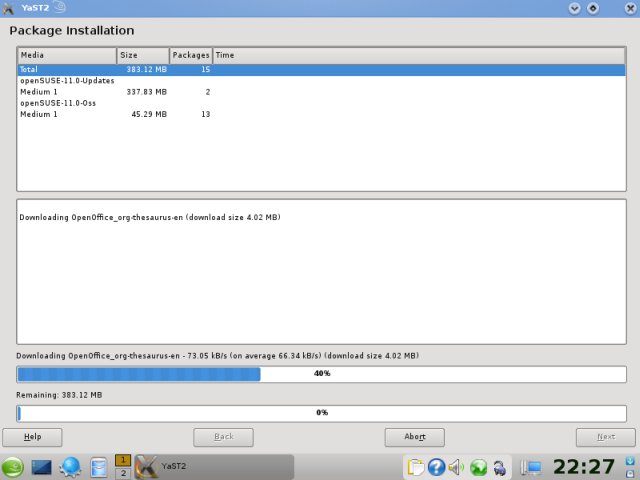Open the 22:27 clock
The width and height of the screenshot is (640, 480).
(584, 467)
